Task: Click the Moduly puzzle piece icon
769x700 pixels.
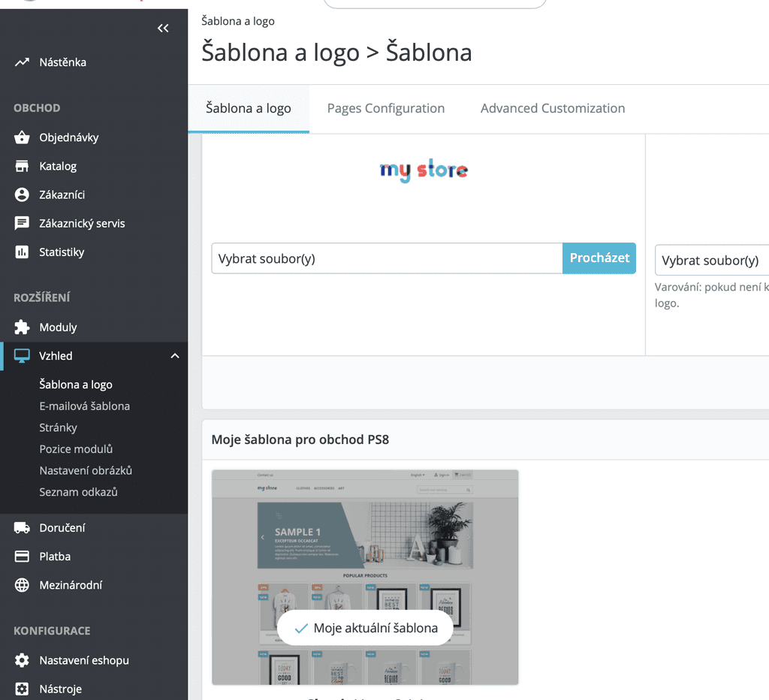Action: pos(22,327)
